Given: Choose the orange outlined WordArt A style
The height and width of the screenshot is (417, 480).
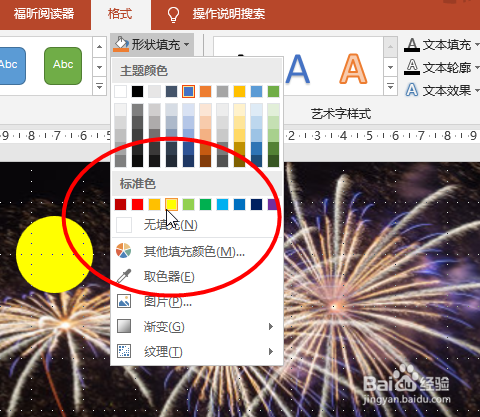Looking at the screenshot, I should point(353,69).
